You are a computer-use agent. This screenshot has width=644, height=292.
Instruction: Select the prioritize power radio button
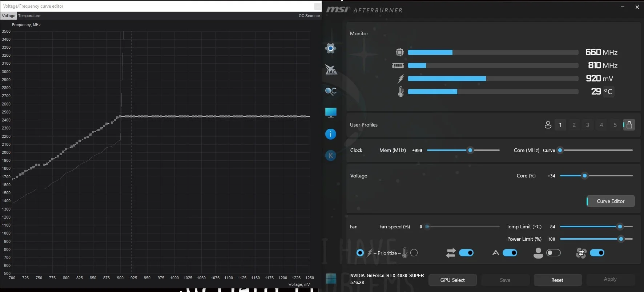[360, 253]
